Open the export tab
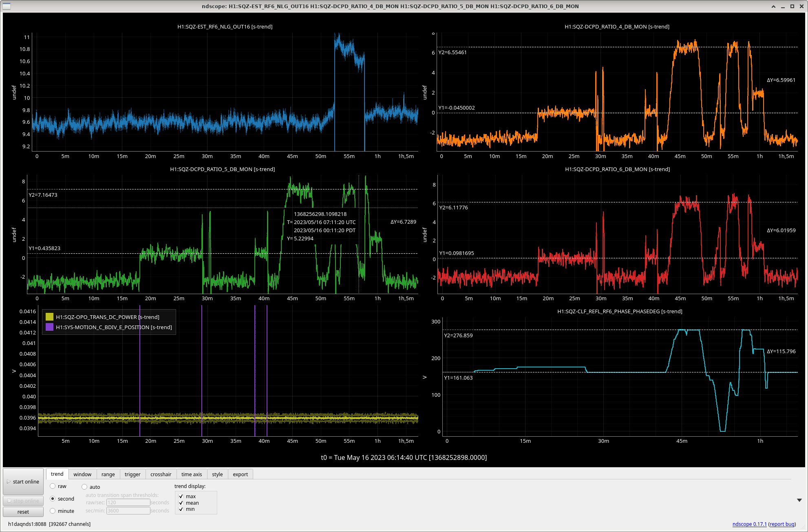The image size is (808, 532). click(x=240, y=474)
